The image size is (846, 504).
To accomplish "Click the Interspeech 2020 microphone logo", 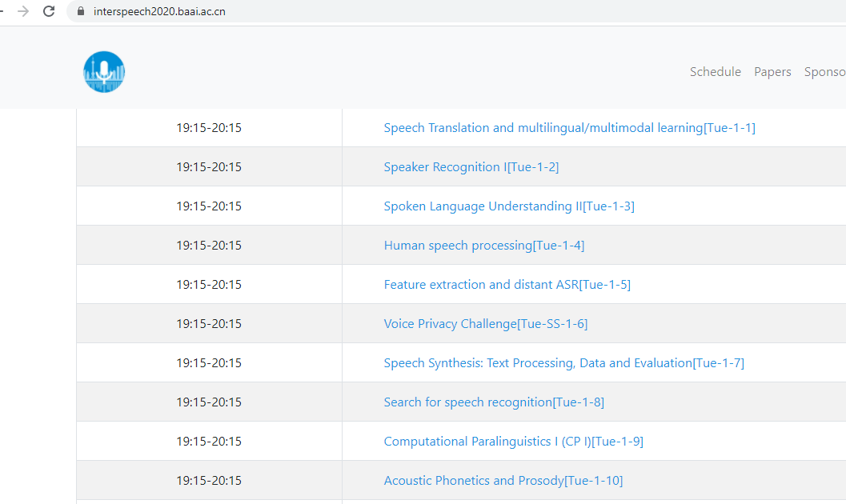I will click(x=103, y=71).
